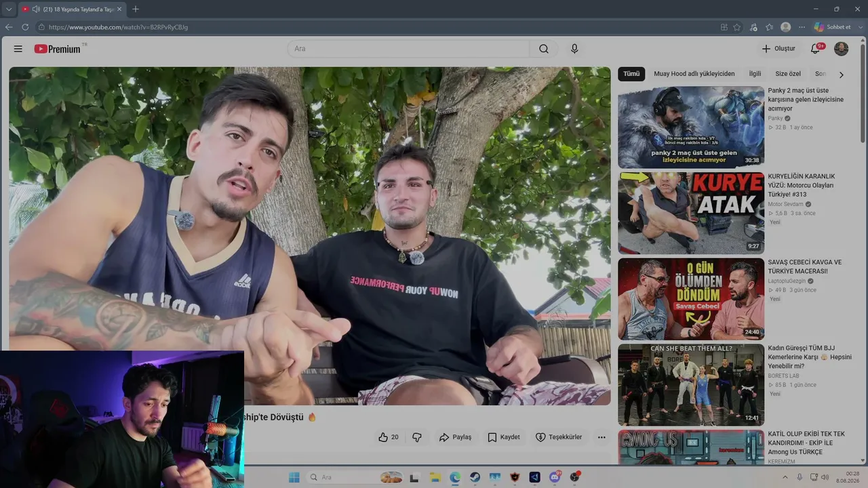Dislike the video with thumbs down
The image size is (868, 488).
coord(417,437)
